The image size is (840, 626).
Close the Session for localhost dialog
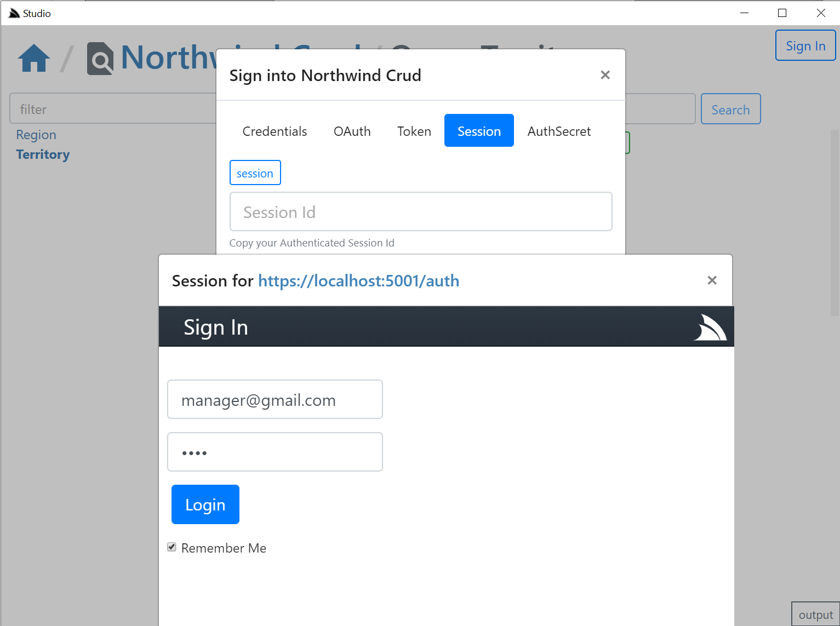pyautogui.click(x=712, y=280)
